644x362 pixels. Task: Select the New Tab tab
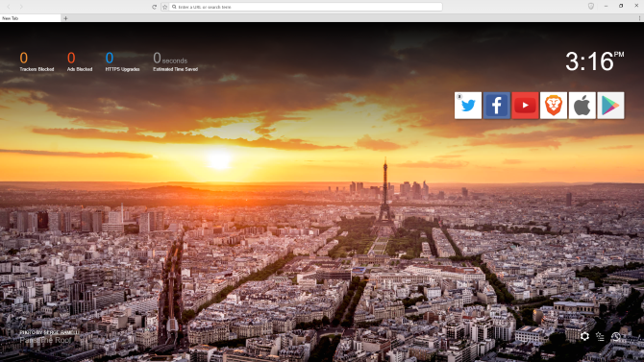pyautogui.click(x=30, y=18)
